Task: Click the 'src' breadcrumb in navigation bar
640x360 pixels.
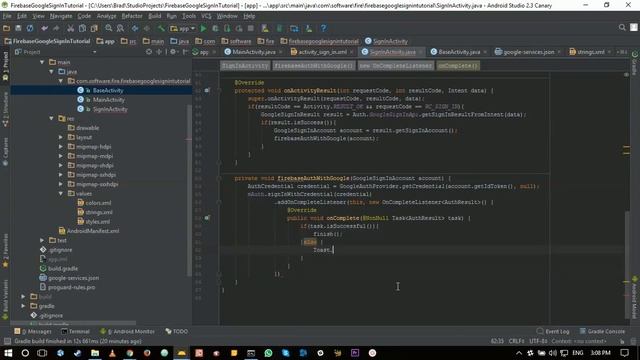Action: click(129, 41)
